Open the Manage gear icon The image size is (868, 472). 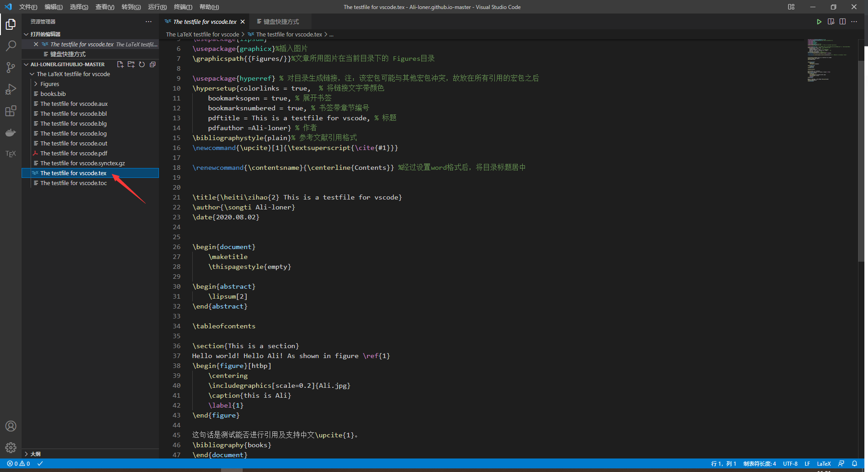pyautogui.click(x=11, y=448)
